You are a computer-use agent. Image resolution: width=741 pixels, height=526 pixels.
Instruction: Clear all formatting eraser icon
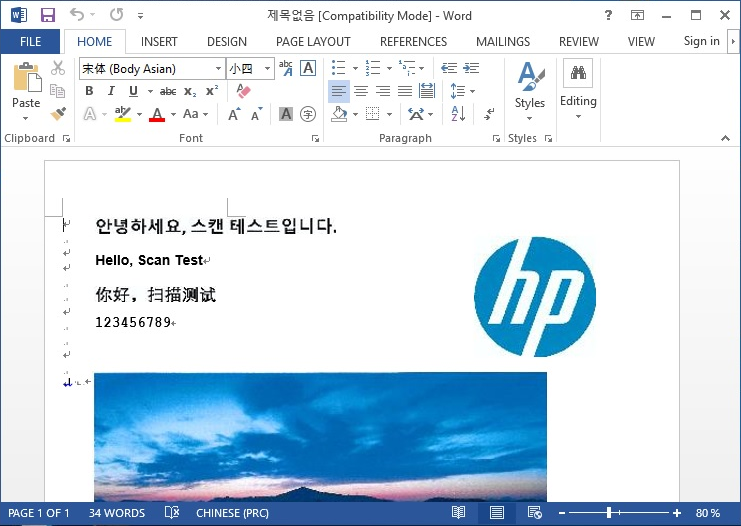coord(243,91)
